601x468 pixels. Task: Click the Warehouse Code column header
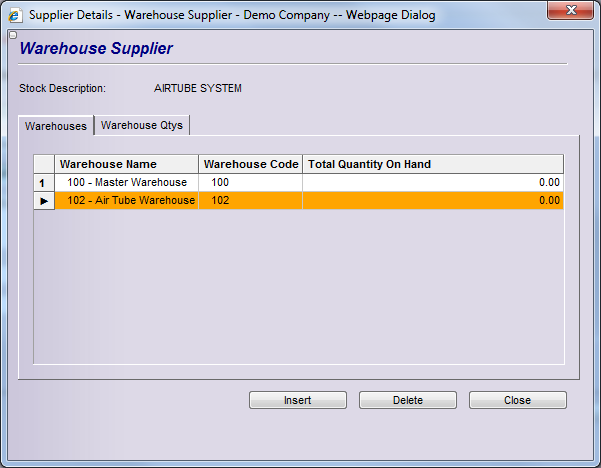[251, 164]
